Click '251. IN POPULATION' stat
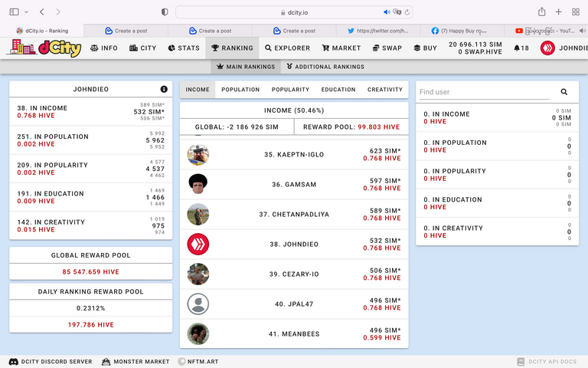 click(x=53, y=136)
